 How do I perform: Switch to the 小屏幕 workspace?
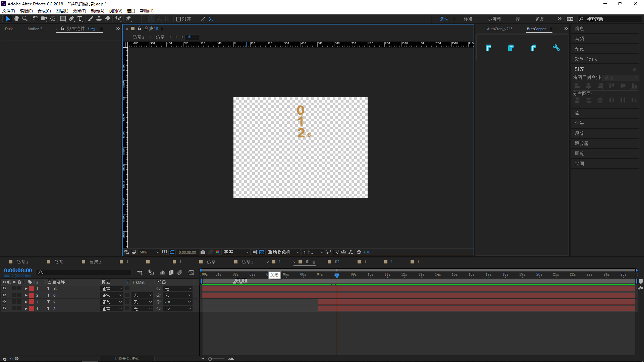point(494,19)
